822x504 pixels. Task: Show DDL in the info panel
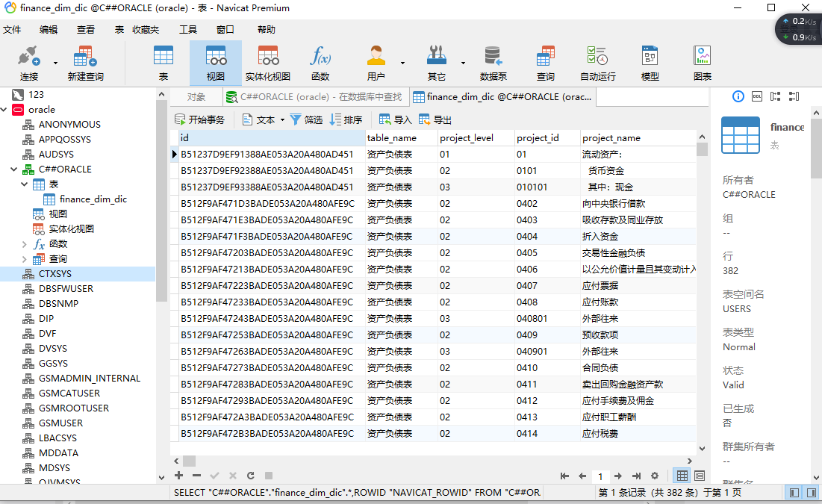[x=756, y=96]
